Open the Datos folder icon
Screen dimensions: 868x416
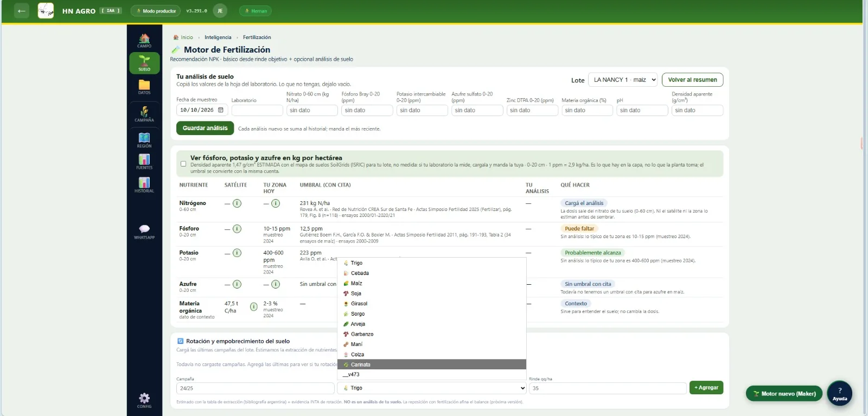click(144, 87)
